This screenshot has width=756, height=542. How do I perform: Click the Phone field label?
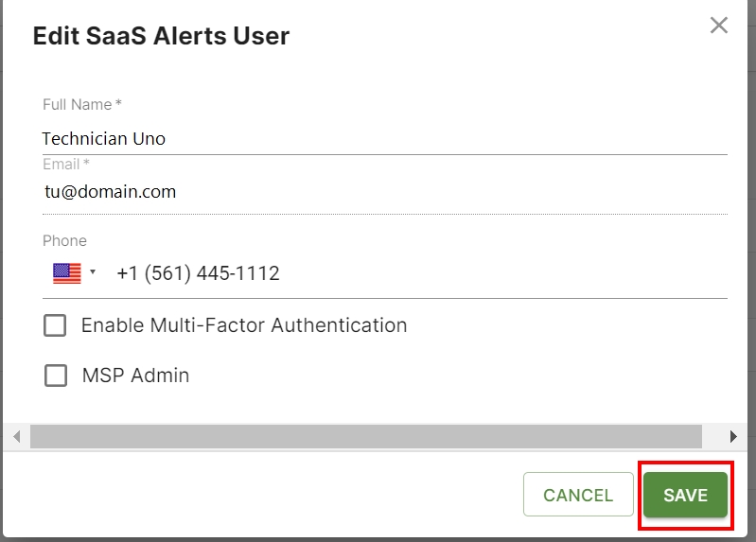click(64, 240)
